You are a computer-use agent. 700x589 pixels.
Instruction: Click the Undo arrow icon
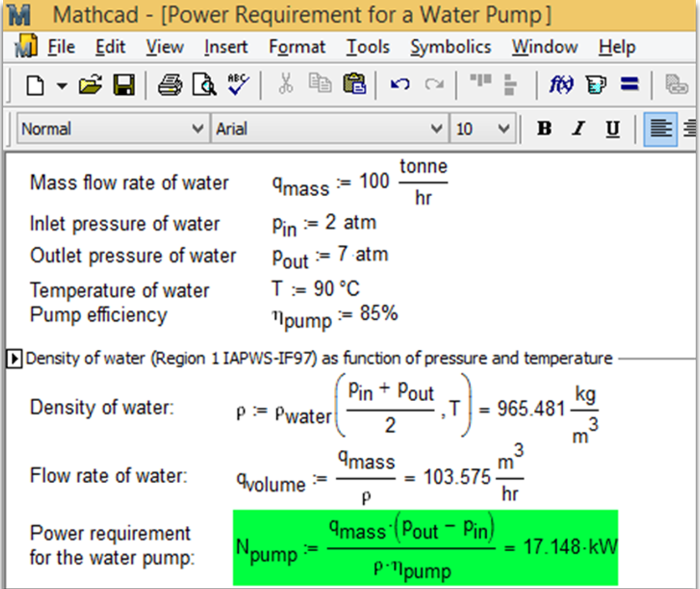(400, 84)
